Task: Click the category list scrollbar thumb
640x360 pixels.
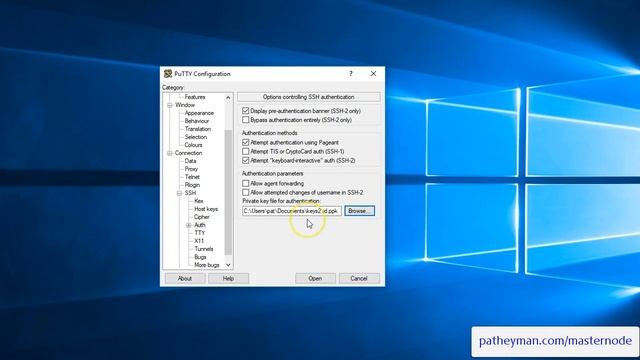Action: tap(228, 192)
